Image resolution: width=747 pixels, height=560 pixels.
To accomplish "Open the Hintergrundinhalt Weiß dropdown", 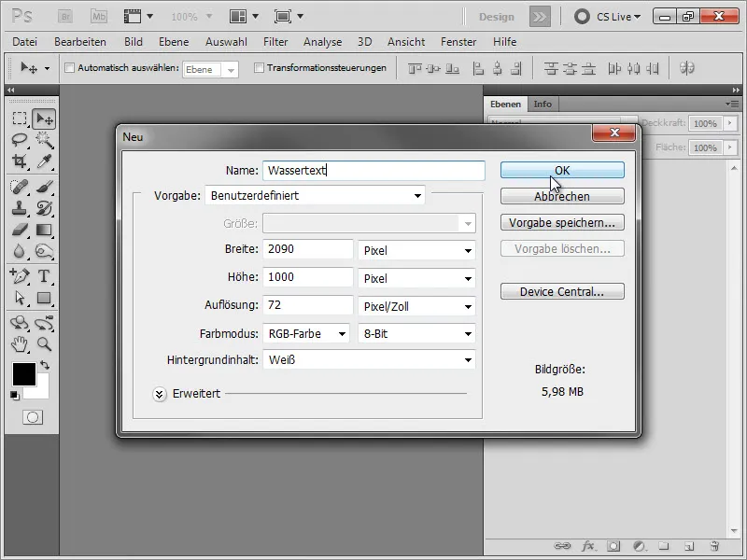I will pyautogui.click(x=369, y=360).
